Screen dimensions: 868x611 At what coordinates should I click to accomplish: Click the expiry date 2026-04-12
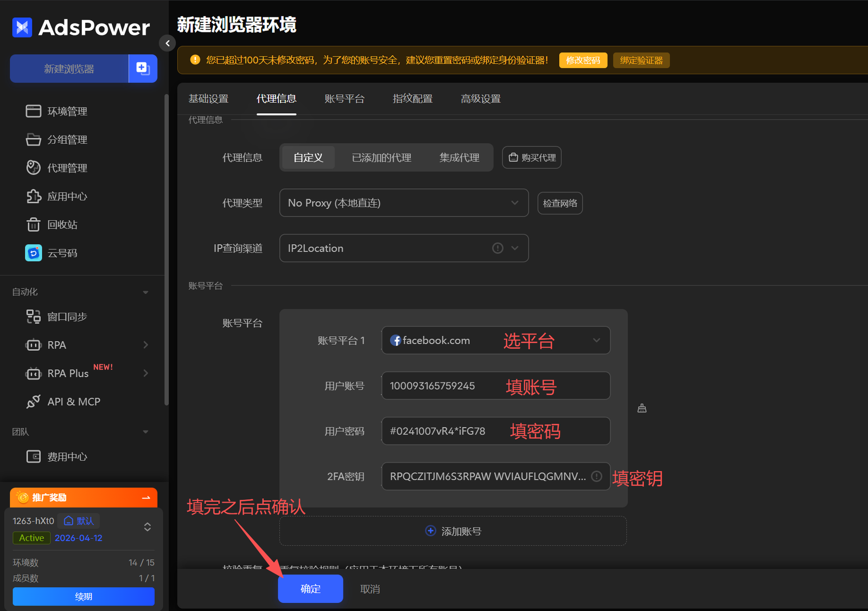(79, 538)
